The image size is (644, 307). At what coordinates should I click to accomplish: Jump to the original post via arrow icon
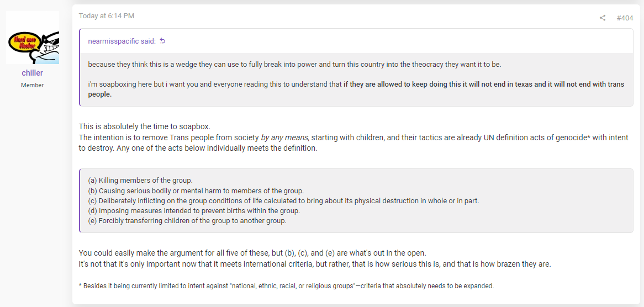(162, 41)
